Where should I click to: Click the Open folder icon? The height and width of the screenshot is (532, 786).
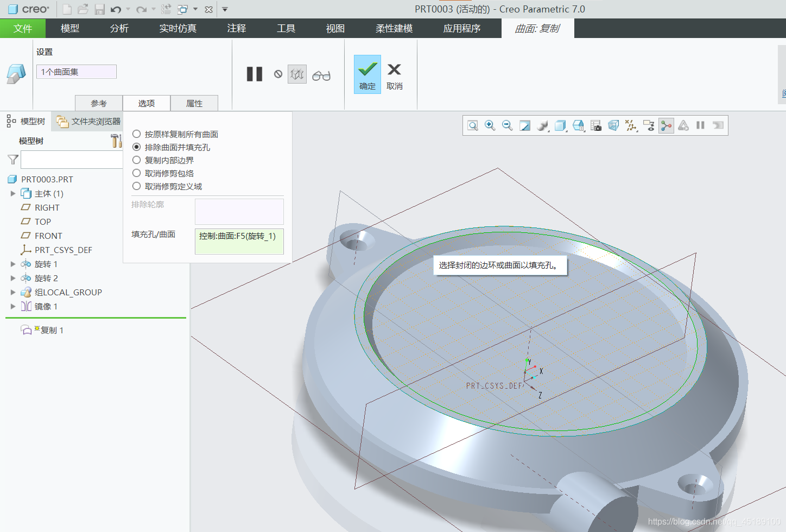pos(83,9)
